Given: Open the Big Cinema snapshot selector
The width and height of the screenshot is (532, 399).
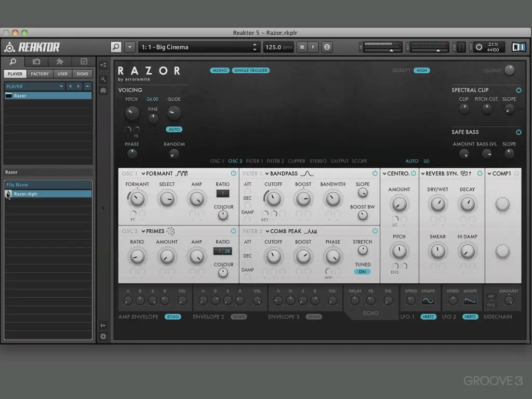Looking at the screenshot, I should click(x=199, y=47).
